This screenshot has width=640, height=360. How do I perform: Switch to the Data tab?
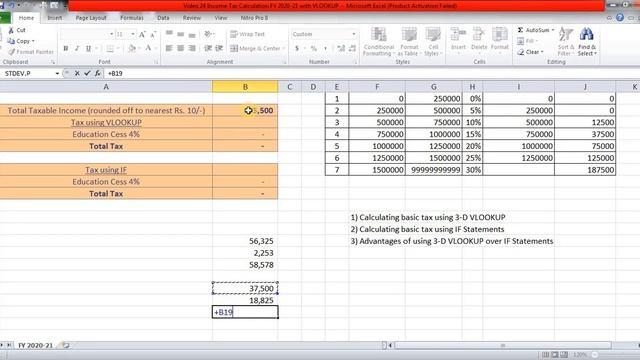pos(163,18)
